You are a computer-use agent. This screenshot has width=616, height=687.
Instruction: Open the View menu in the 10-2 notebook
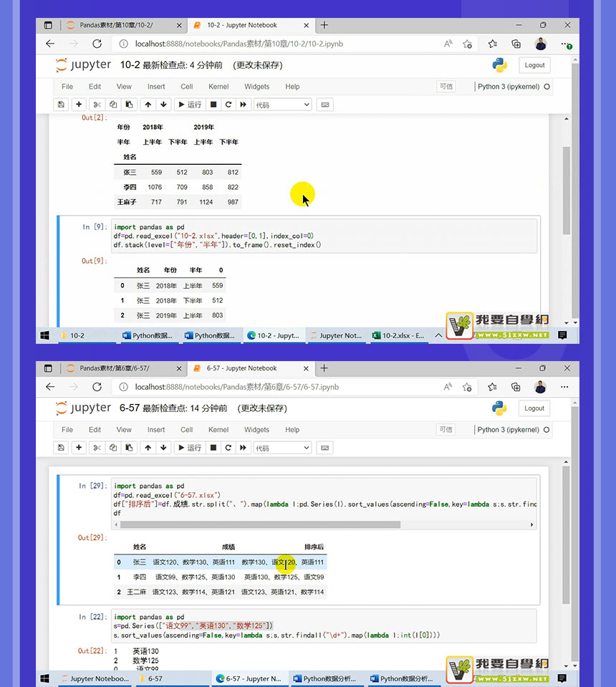pos(124,87)
